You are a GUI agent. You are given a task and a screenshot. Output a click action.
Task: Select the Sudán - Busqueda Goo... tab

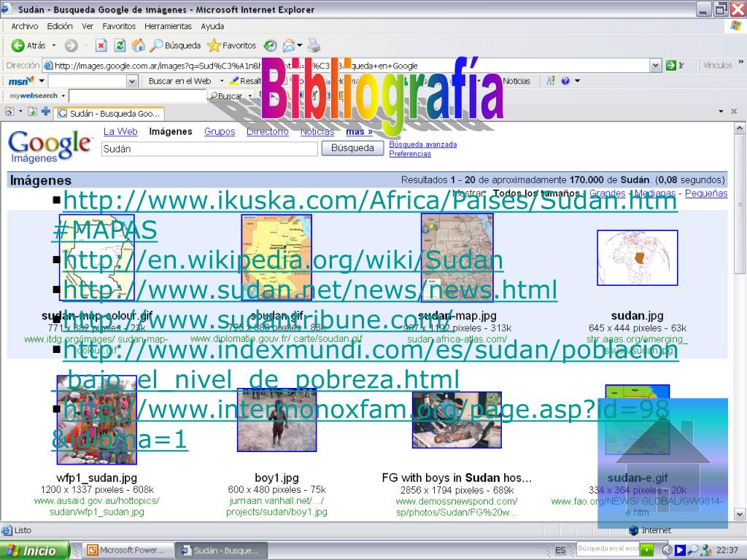[109, 114]
